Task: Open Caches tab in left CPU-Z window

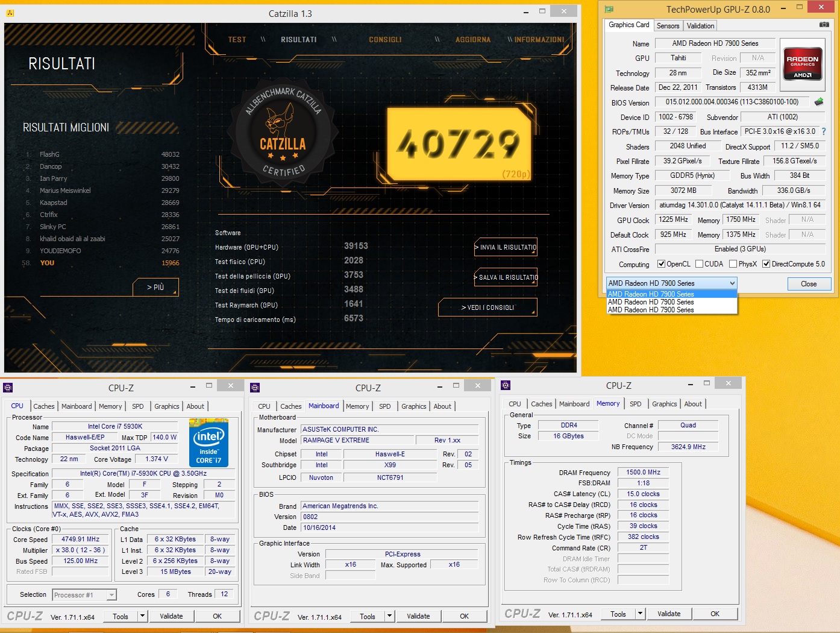Action: pyautogui.click(x=44, y=406)
